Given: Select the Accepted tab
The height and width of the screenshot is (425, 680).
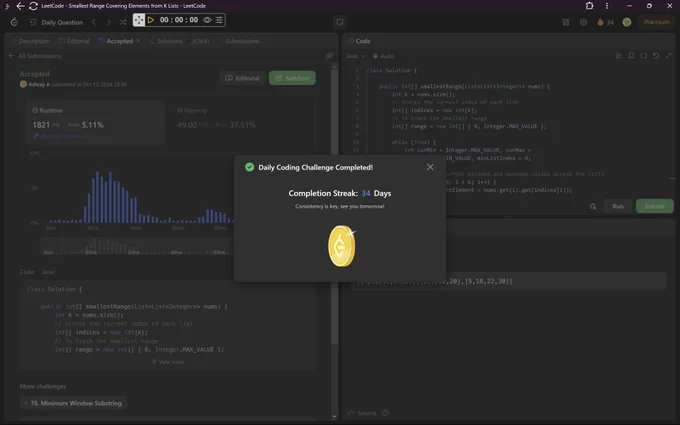Looking at the screenshot, I should 115,41.
